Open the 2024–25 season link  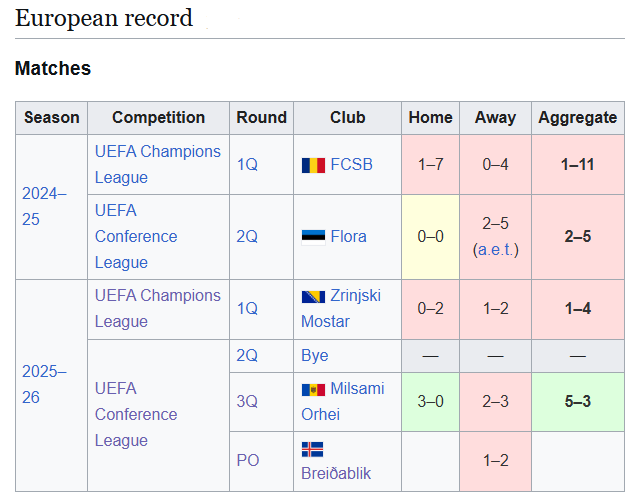[44, 207]
